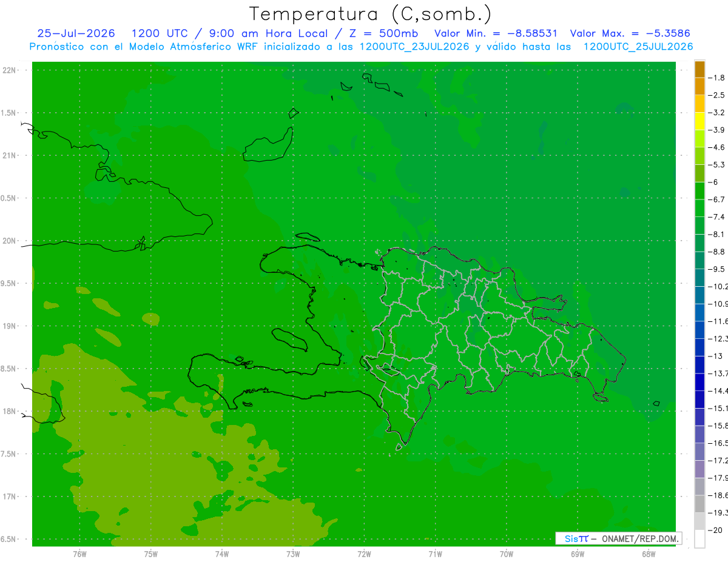
Task: Click the '76W' longitude label
Action: tap(79, 554)
